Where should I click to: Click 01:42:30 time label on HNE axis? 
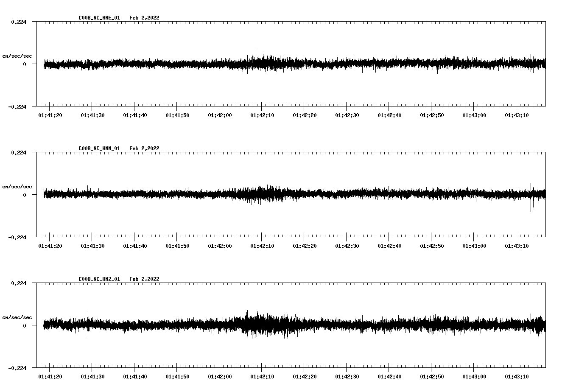pyautogui.click(x=347, y=115)
